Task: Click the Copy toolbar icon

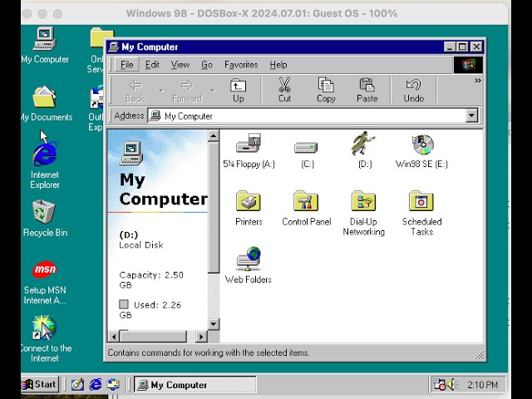Action: tap(326, 91)
